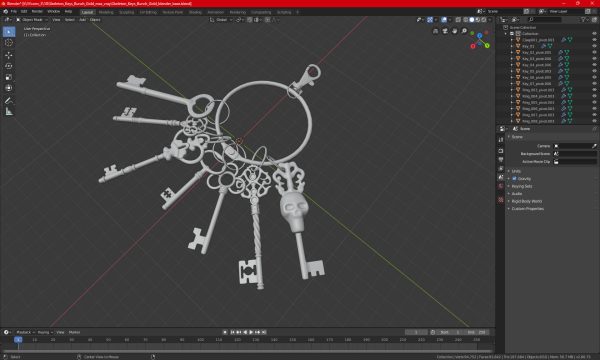This screenshot has height=360, width=600.
Task: Open the Render properties tab
Action: pyautogui.click(x=501, y=151)
